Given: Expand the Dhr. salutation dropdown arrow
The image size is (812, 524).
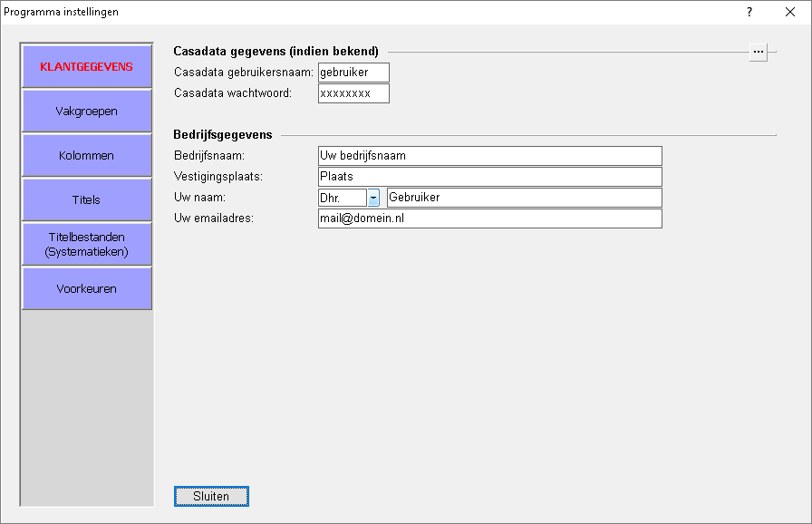Looking at the screenshot, I should coord(373,198).
